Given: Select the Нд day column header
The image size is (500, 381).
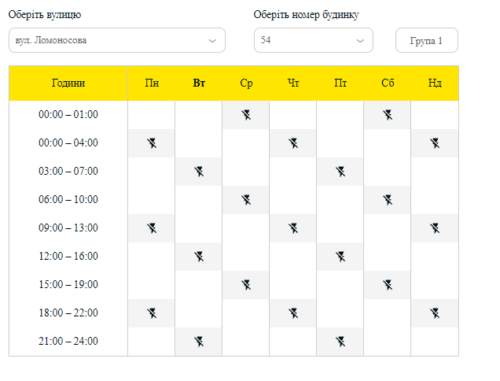Looking at the screenshot, I should pos(435,83).
